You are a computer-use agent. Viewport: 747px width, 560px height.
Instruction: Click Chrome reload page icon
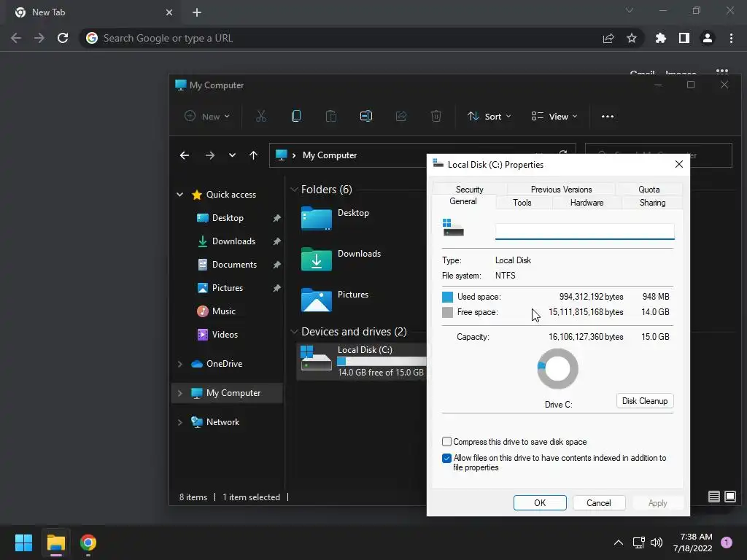[63, 38]
